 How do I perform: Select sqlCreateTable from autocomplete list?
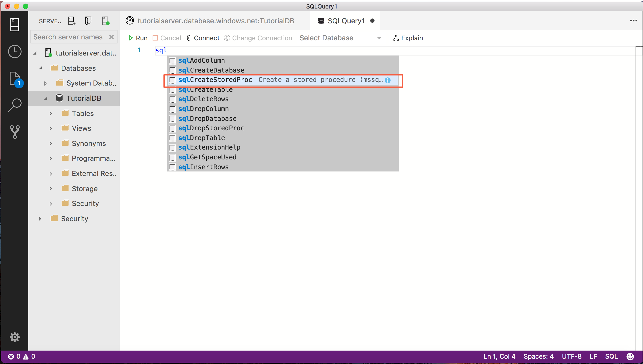(206, 90)
